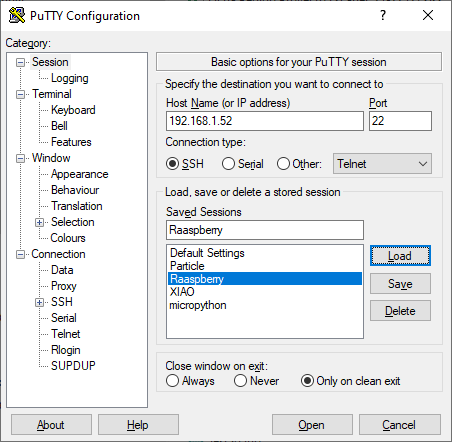Select micropython in the saved sessions list
452x442 pixels.
pyautogui.click(x=198, y=305)
